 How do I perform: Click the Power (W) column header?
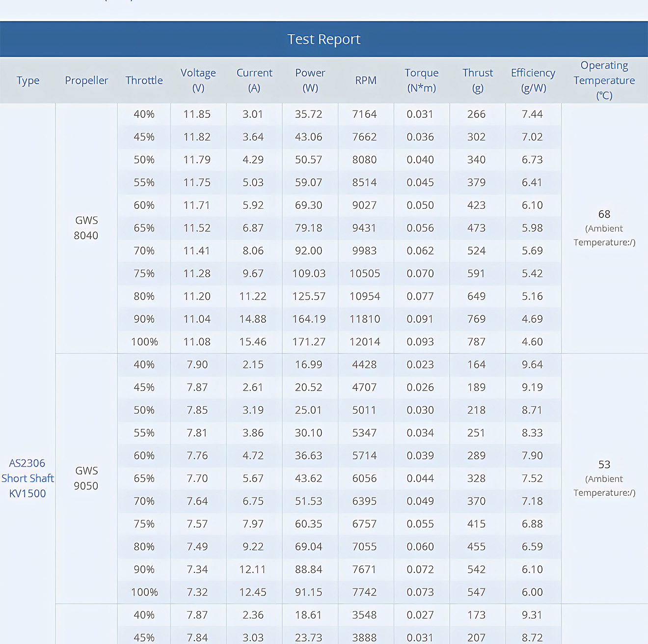310,81
